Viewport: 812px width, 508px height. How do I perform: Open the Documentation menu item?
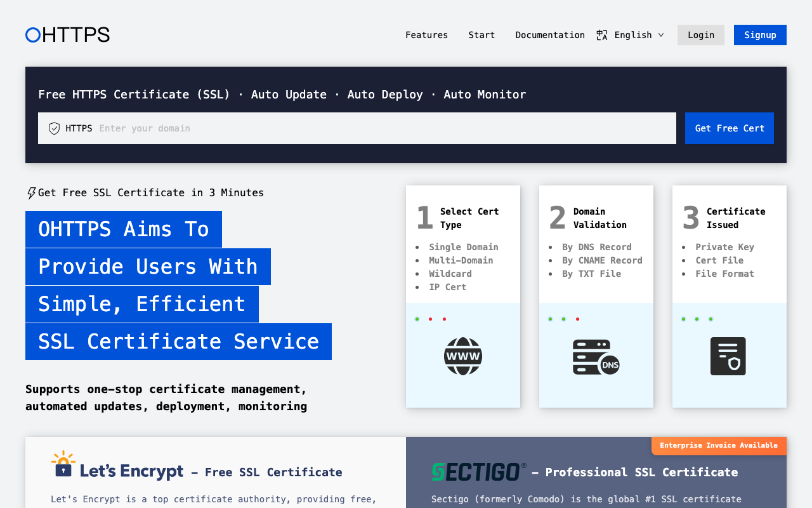[550, 35]
